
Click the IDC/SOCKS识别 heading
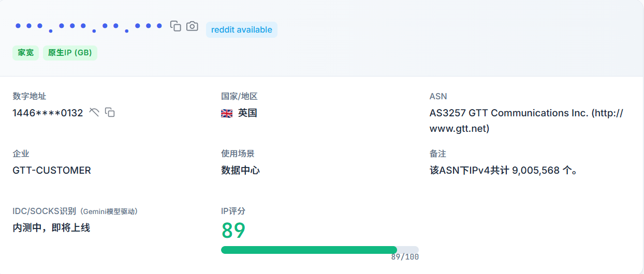coord(44,211)
